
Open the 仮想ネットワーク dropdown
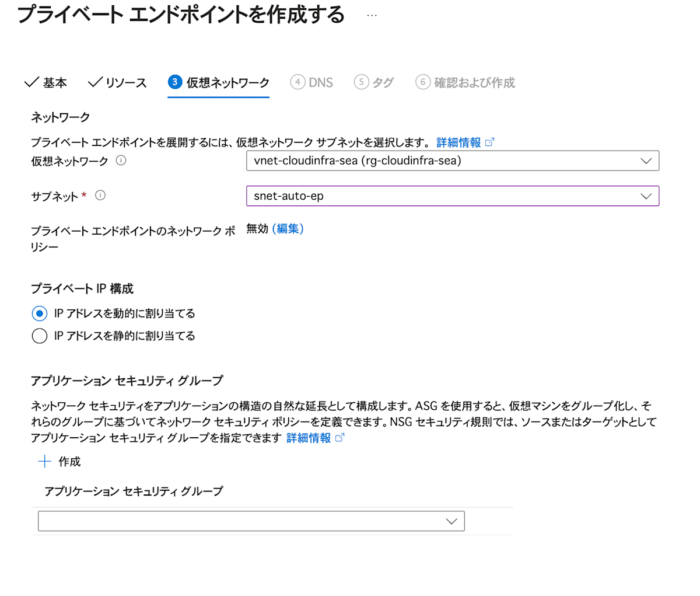pyautogui.click(x=646, y=161)
